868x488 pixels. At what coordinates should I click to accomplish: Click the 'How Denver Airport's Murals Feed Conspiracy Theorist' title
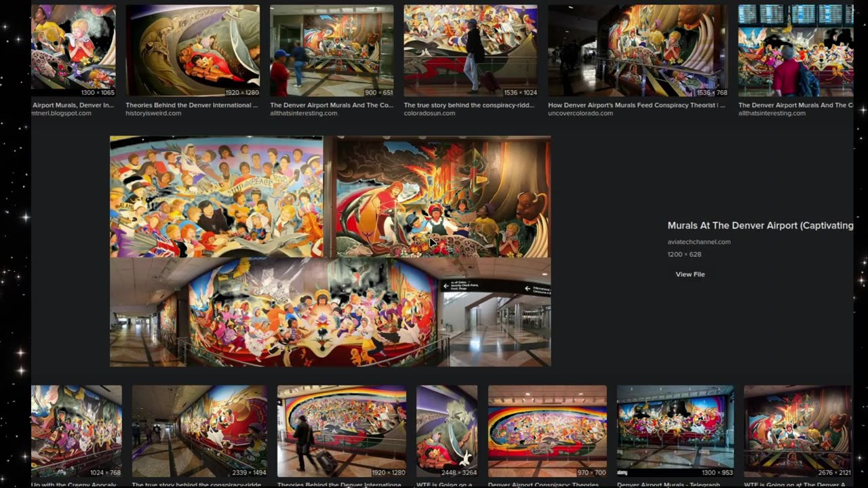point(636,105)
